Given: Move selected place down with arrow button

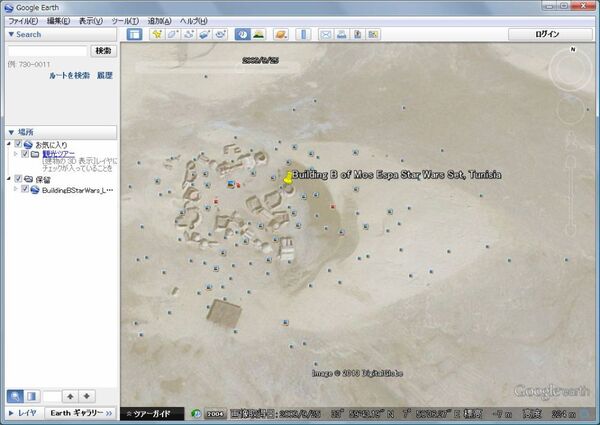Looking at the screenshot, I should point(87,396).
